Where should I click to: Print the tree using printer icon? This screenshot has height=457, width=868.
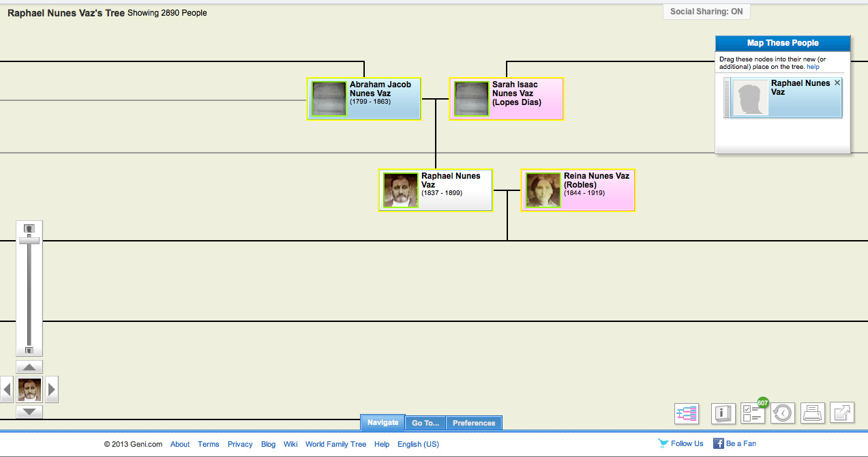pyautogui.click(x=812, y=413)
